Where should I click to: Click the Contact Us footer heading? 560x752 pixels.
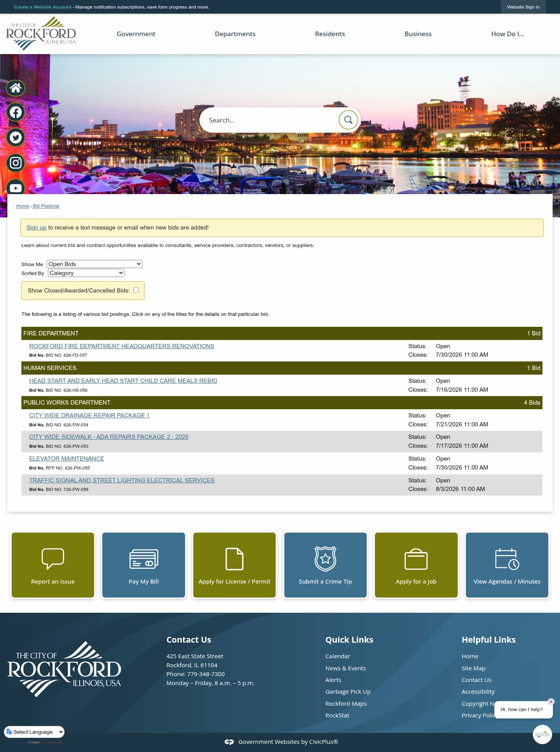[189, 640]
